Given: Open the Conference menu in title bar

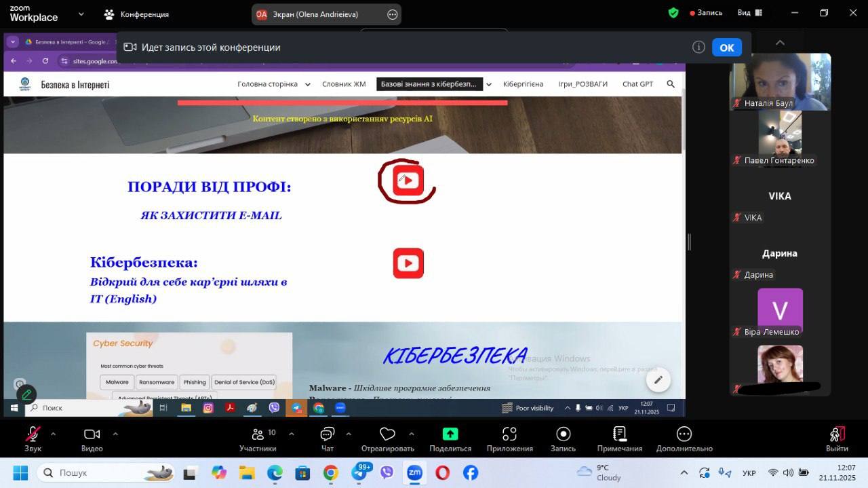Looking at the screenshot, I should pyautogui.click(x=136, y=14).
